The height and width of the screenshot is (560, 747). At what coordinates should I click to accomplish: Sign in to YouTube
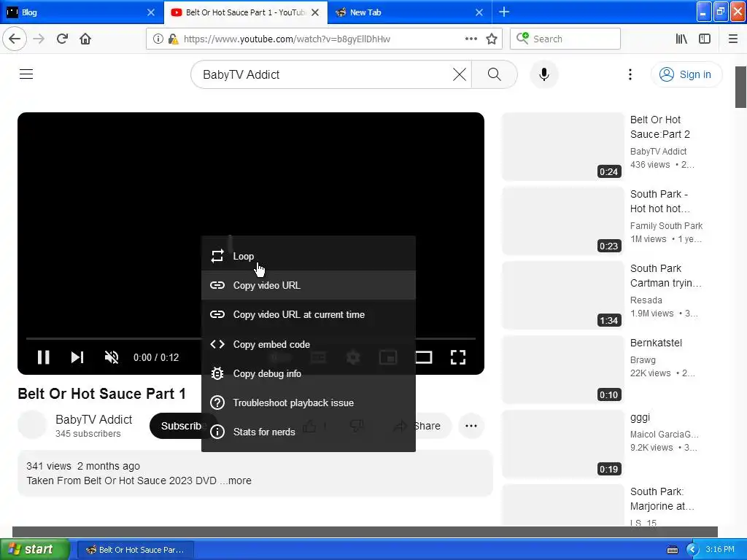686,74
